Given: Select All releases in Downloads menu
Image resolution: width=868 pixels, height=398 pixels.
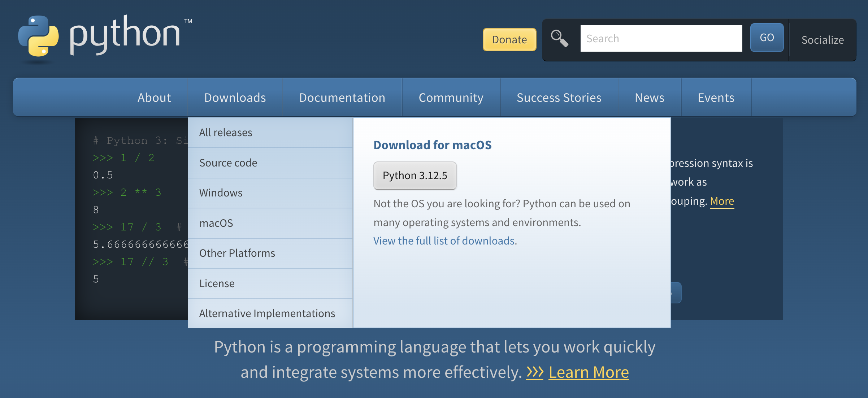Looking at the screenshot, I should coord(226,133).
